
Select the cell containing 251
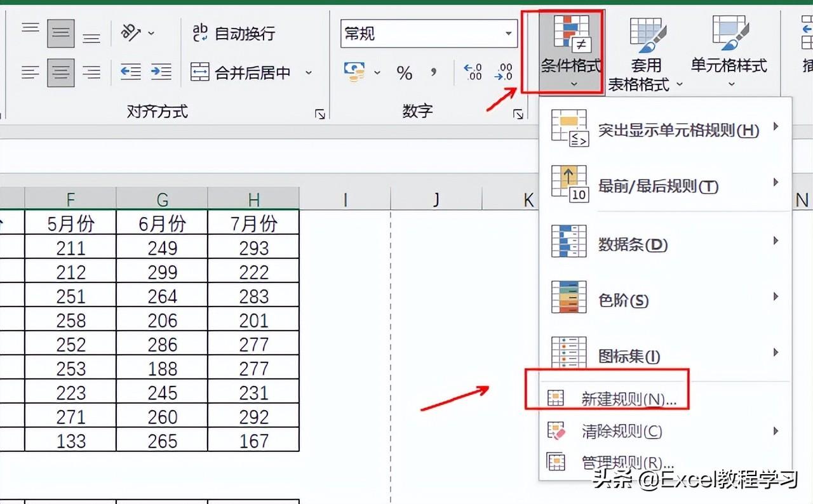coord(71,296)
